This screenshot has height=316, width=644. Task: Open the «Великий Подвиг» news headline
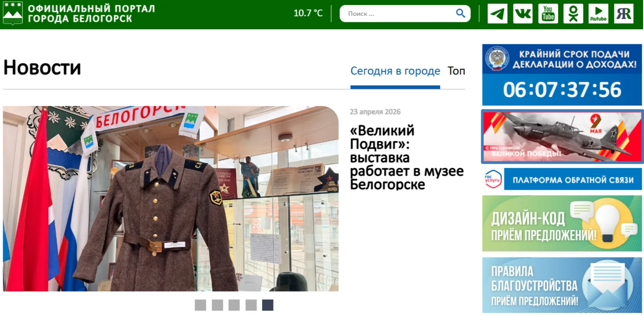[x=407, y=157]
